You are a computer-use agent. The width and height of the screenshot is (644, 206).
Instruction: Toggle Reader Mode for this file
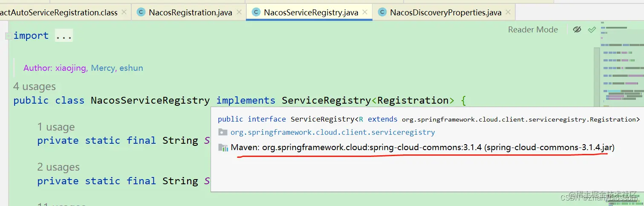click(533, 29)
